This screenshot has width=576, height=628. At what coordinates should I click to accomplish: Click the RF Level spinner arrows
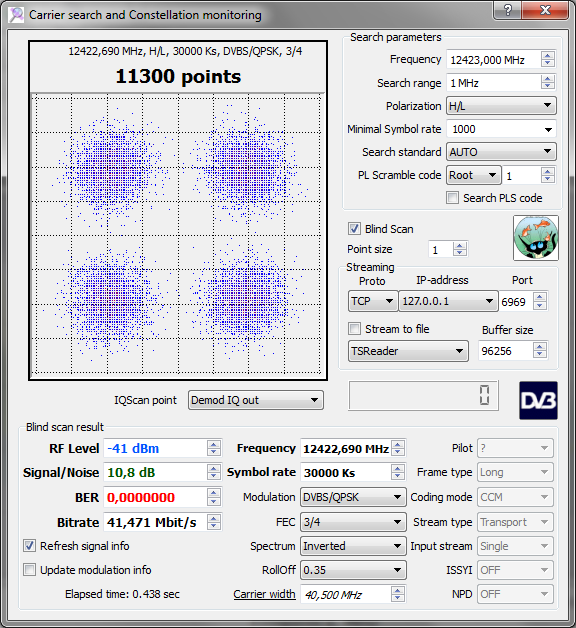pyautogui.click(x=214, y=448)
